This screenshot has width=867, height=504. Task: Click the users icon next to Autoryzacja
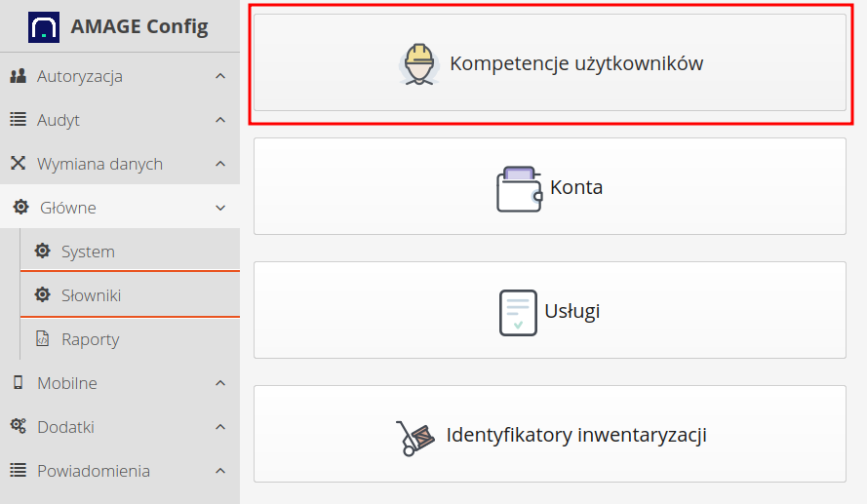click(18, 76)
